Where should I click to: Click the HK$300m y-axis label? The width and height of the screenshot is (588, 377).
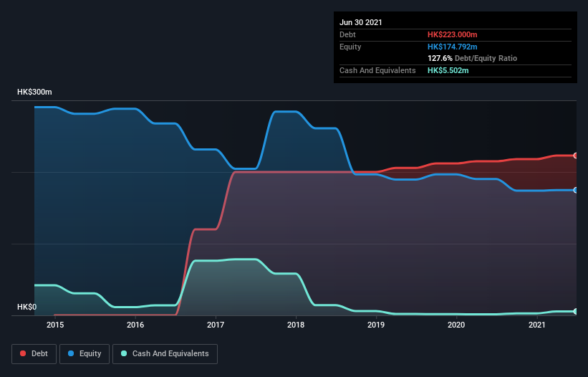(x=34, y=92)
